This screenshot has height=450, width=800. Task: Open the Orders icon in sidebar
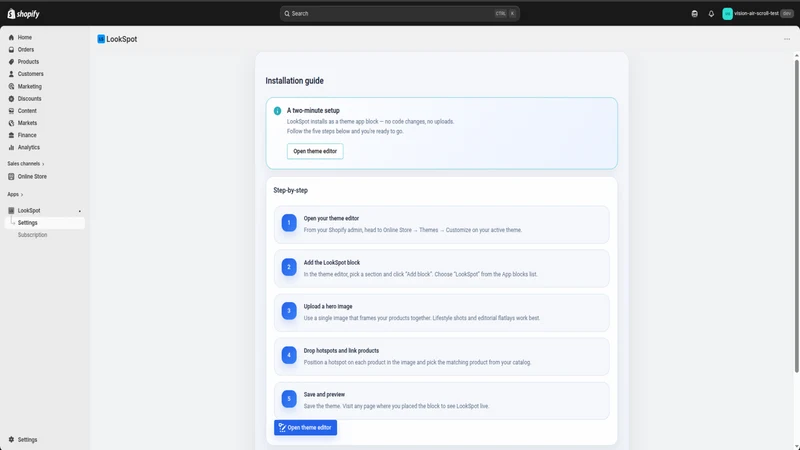(11, 49)
